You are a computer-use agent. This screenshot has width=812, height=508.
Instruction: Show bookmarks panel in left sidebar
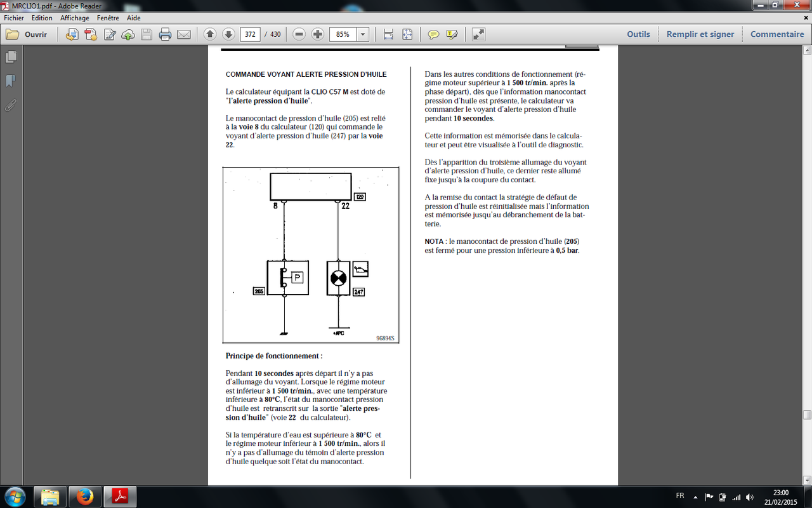click(11, 81)
